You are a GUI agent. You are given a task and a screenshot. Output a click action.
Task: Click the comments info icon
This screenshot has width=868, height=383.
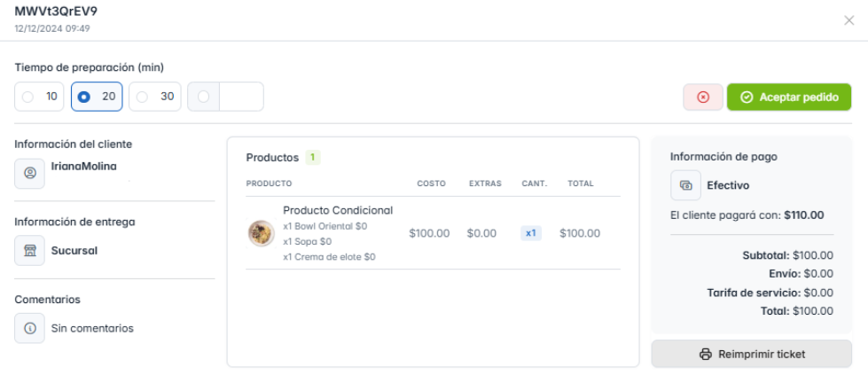coord(29,328)
